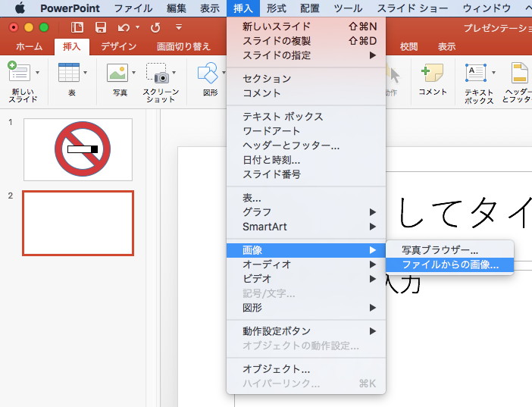Expand the オーディオ submenu
The image size is (532, 407).
pyautogui.click(x=306, y=265)
